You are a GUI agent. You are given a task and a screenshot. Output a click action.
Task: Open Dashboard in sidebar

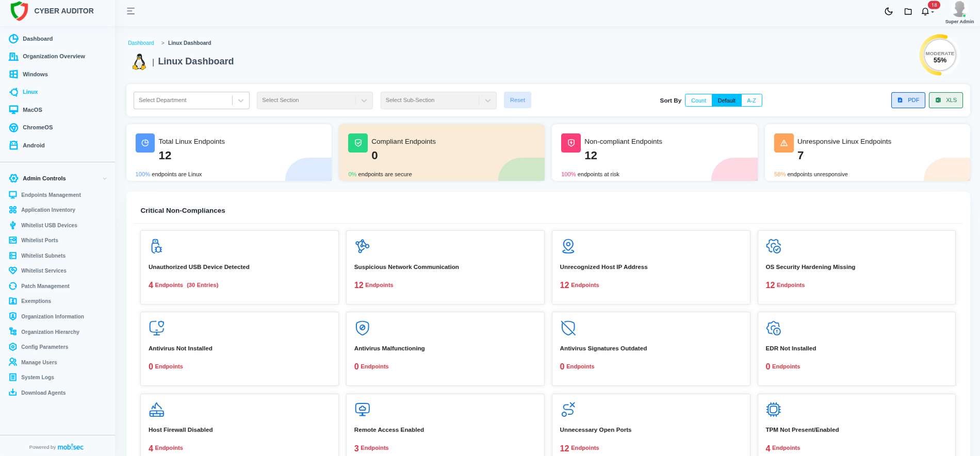coord(38,39)
